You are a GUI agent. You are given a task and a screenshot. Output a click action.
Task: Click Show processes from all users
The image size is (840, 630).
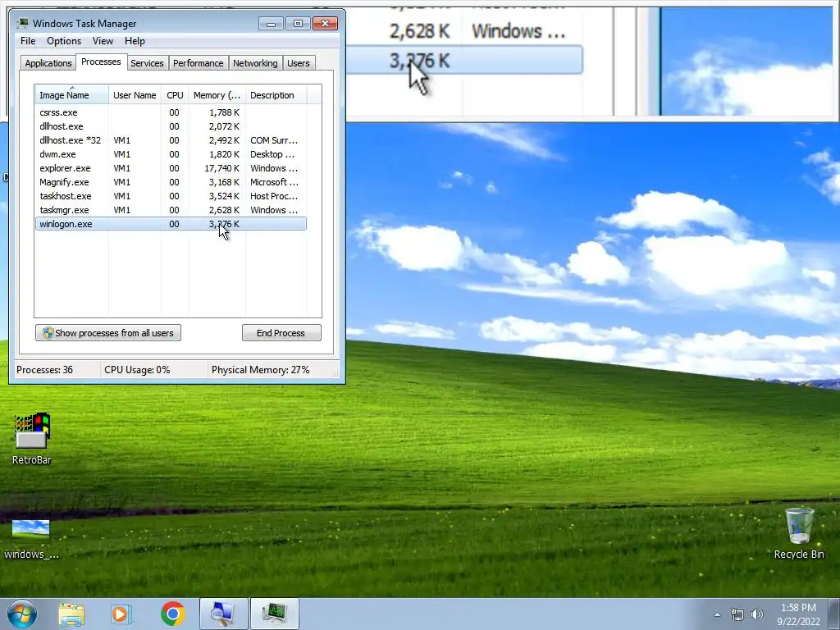click(108, 333)
